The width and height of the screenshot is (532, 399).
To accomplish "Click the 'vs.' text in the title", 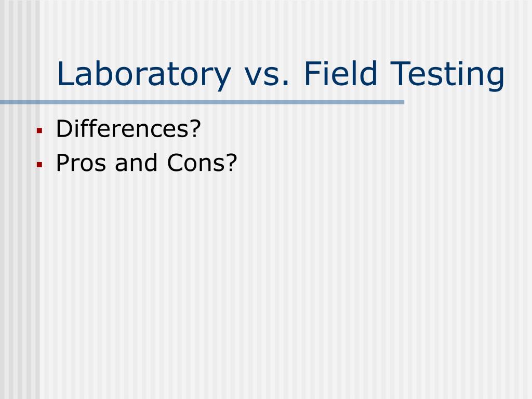I will (x=267, y=76).
